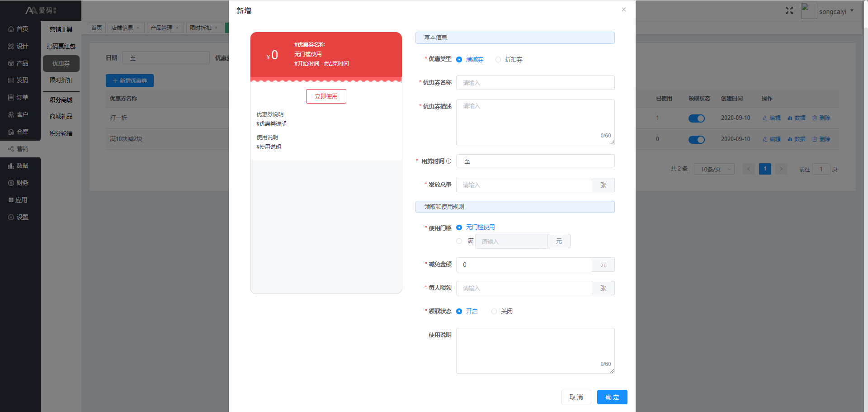
Task: Open the songcaiyi user dropdown
Action: [x=836, y=11]
